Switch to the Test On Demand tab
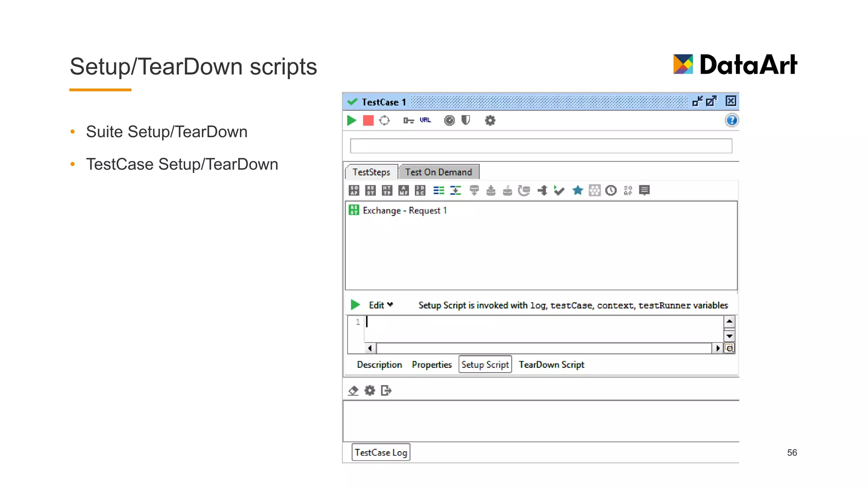Viewport: 868px width, 488px height. coord(439,172)
